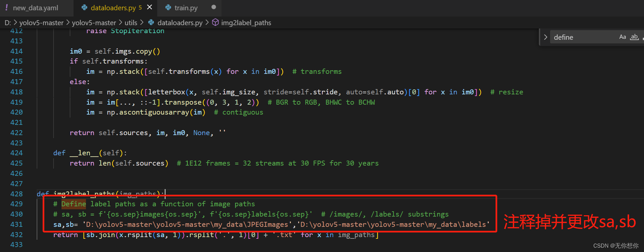Click 'if self.transforms:' on line 415
644x252 pixels.
click(109, 61)
